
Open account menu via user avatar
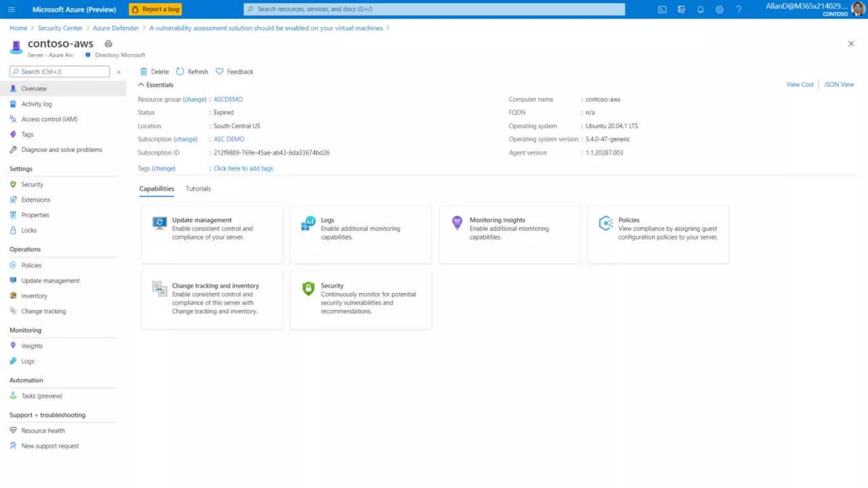(858, 9)
